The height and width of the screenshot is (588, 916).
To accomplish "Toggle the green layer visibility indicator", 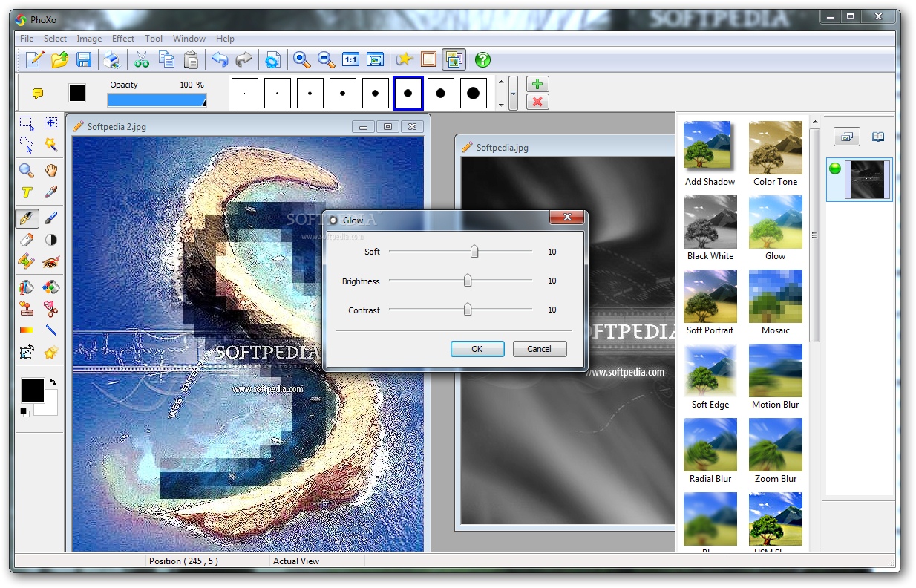I will pyautogui.click(x=835, y=169).
